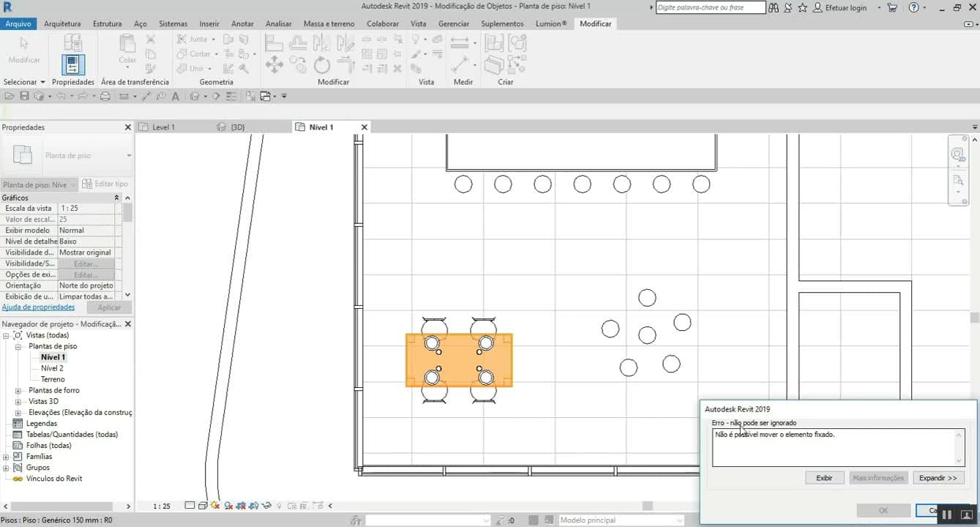This screenshot has width=980, height=527.
Task: Expand the Plantas de forro tree node
Action: click(18, 390)
